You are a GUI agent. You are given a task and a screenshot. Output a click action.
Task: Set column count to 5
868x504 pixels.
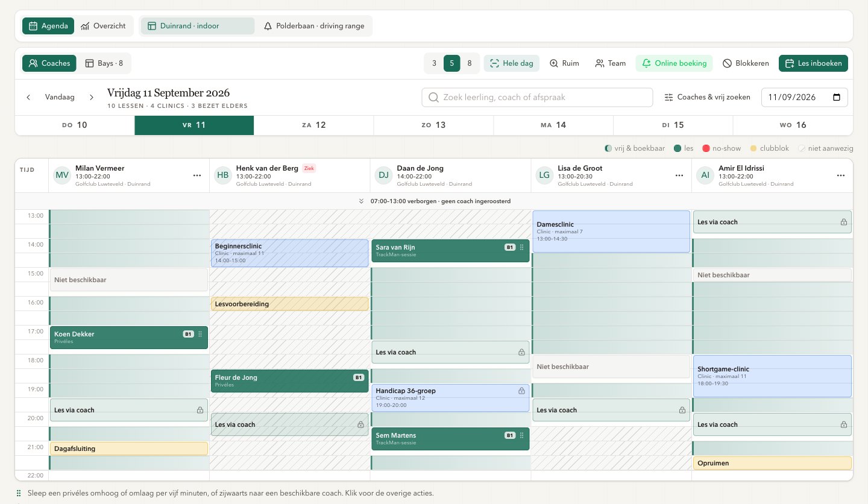point(452,63)
